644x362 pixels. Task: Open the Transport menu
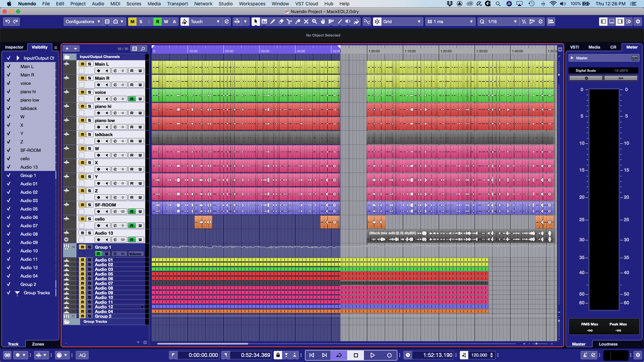tap(177, 4)
